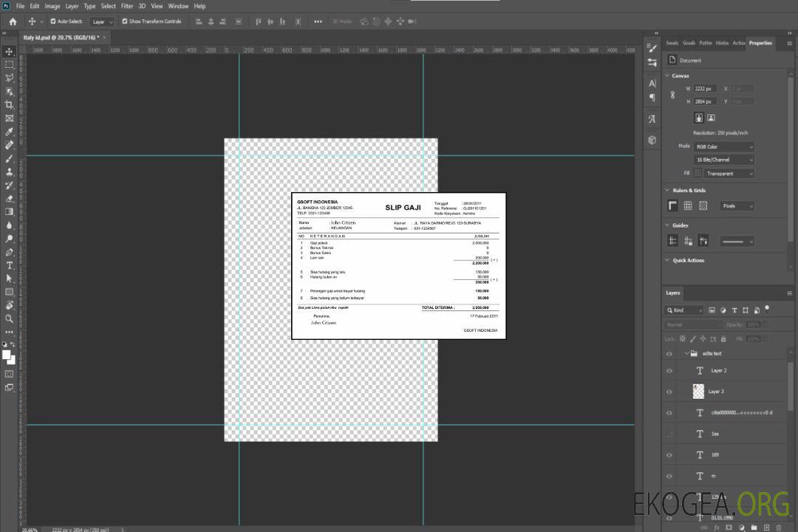
Task: Collapse the 'edite text' layer group
Action: (686, 353)
